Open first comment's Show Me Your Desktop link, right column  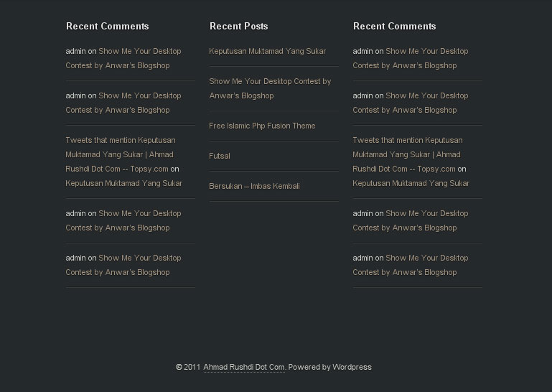tap(411, 58)
